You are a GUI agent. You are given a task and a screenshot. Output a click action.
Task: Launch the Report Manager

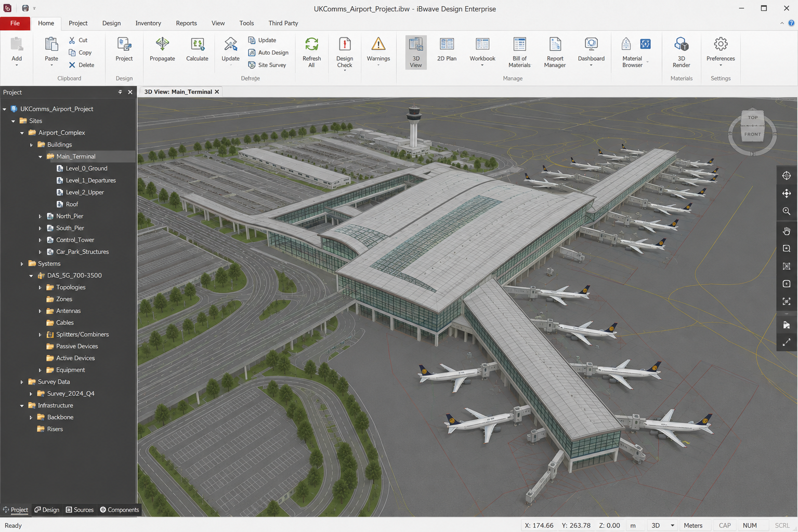pyautogui.click(x=555, y=52)
